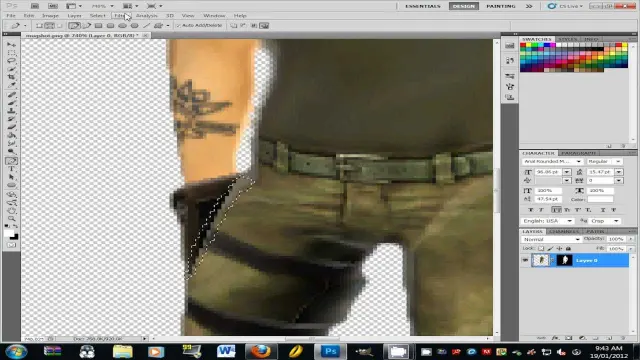640x360 pixels.
Task: Choose Freeform Pen in options bar
Action: tap(87, 25)
